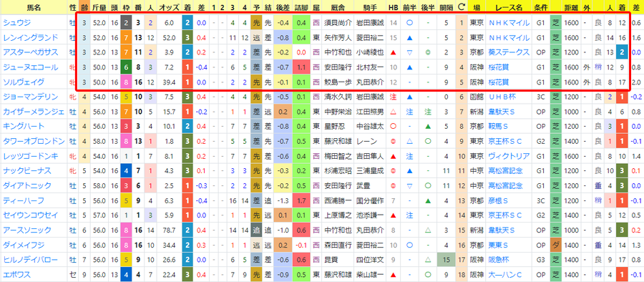Sort by オッズ column header
The height and width of the screenshot is (282, 644).
click(x=168, y=7)
